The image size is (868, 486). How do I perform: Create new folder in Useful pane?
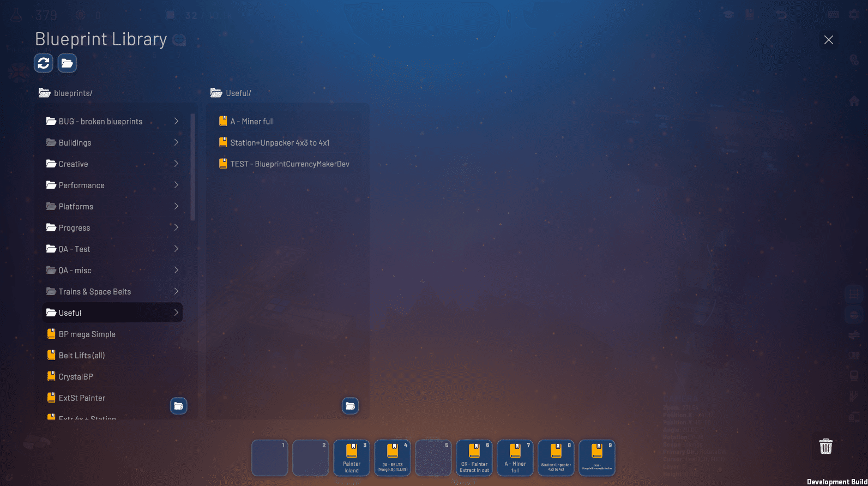click(x=350, y=406)
